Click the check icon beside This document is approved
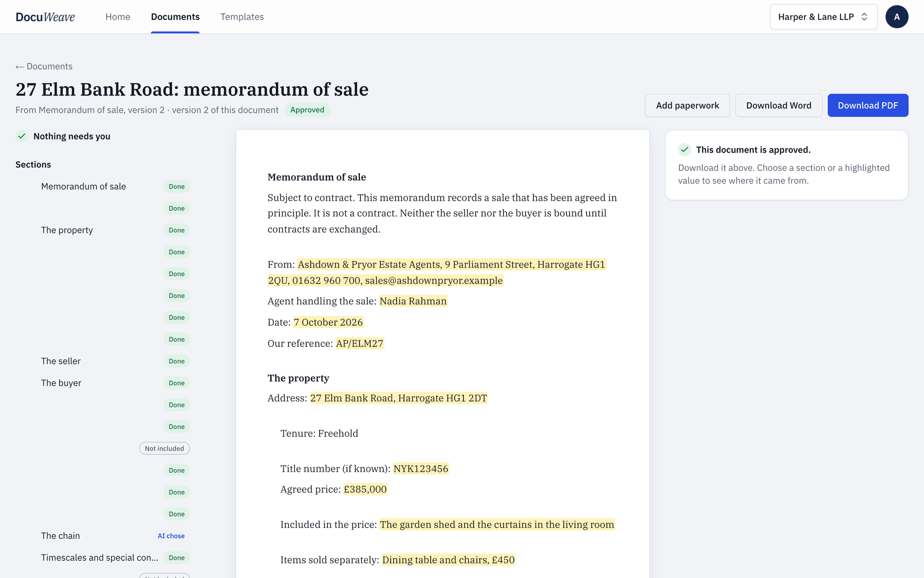Viewport: 924px width, 578px height. click(685, 150)
